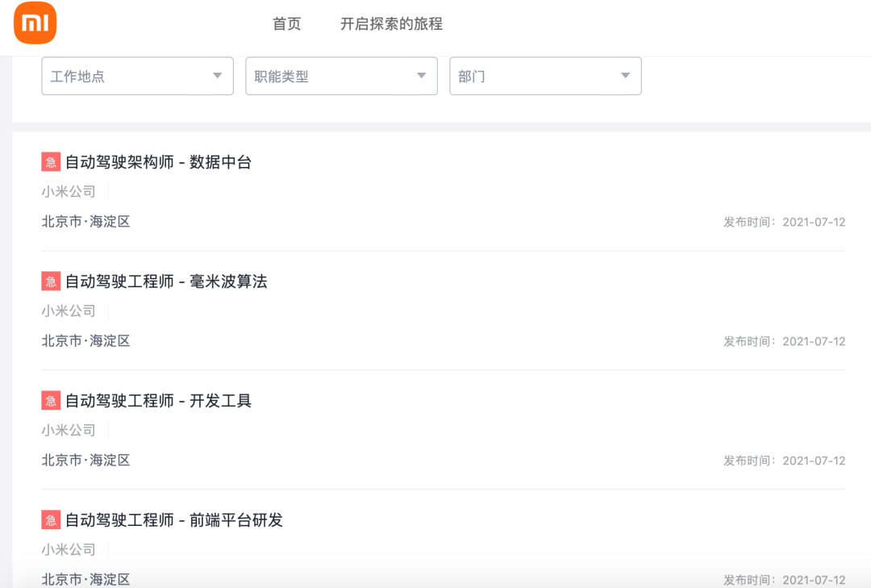Click 北京市·海淀区 on the first job listing
Viewport: 871px width, 588px height.
pyautogui.click(x=85, y=221)
